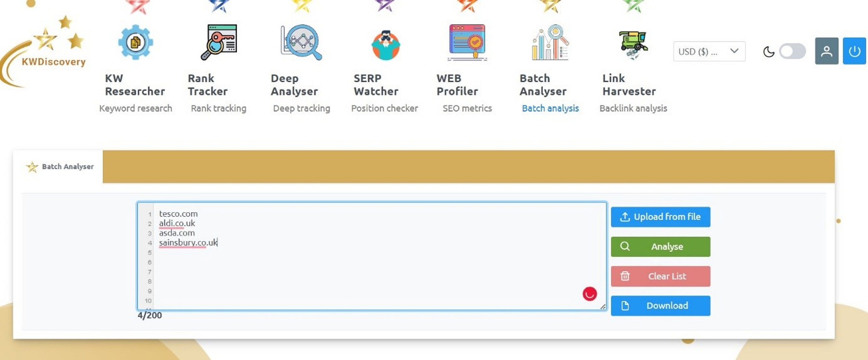Select the Batch Analyser tab
The width and height of the screenshot is (868, 360).
click(x=58, y=167)
